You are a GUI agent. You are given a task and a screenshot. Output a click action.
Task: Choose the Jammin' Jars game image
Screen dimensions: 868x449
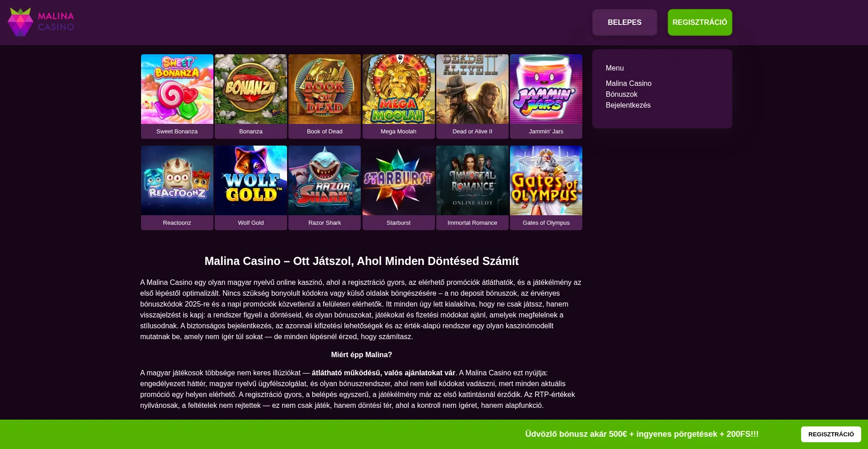tap(546, 89)
